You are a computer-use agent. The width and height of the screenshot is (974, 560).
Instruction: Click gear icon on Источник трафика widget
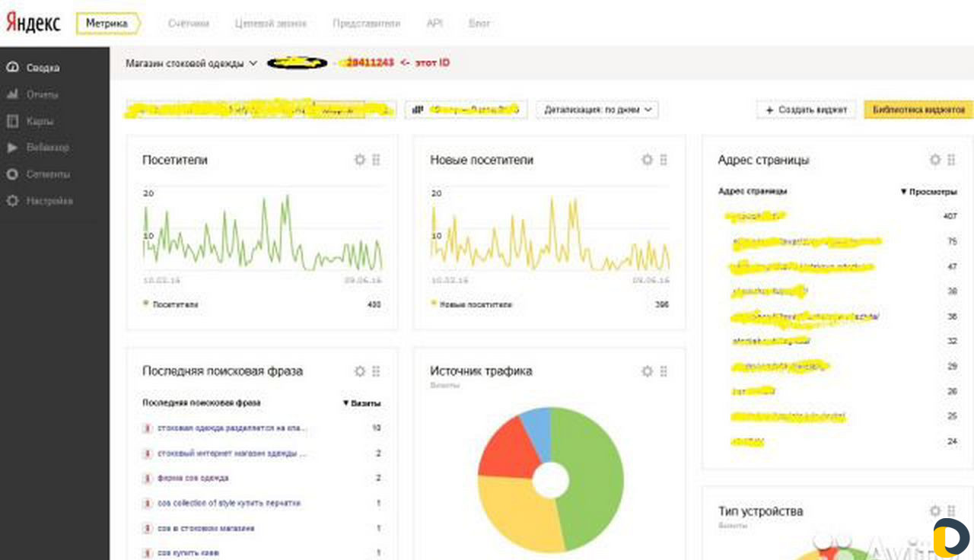pyautogui.click(x=647, y=371)
